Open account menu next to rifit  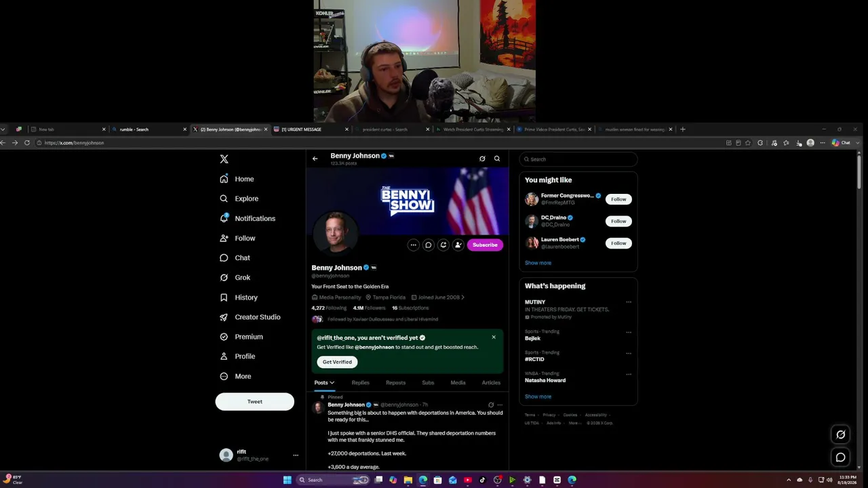296,455
